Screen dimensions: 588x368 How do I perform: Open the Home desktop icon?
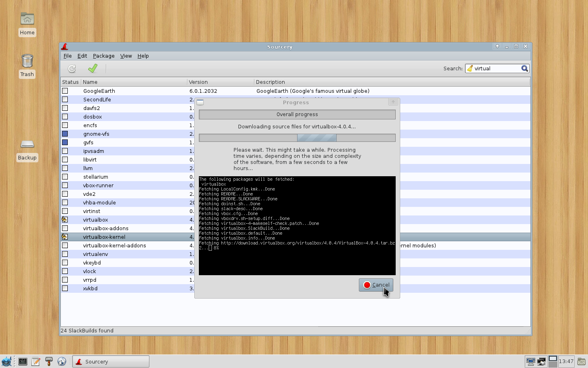(27, 24)
